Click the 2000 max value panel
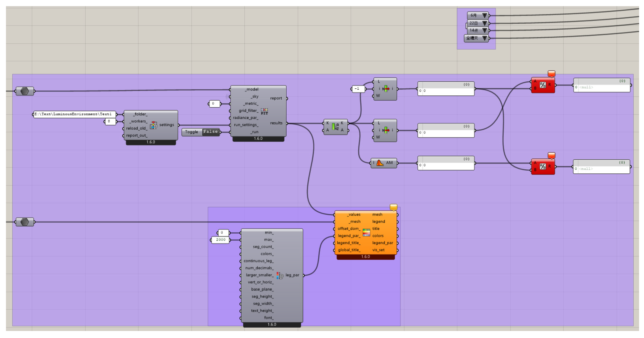The width and height of the screenshot is (644, 338). pos(220,240)
